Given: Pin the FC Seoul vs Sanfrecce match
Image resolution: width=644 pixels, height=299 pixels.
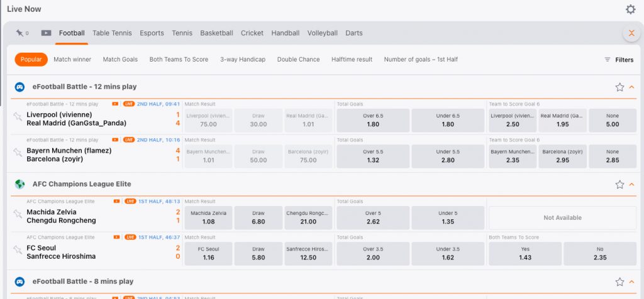Looking at the screenshot, I should [x=17, y=249].
